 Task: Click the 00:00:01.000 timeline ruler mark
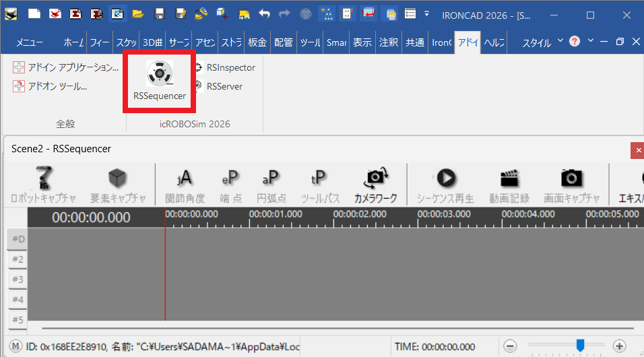click(x=275, y=214)
